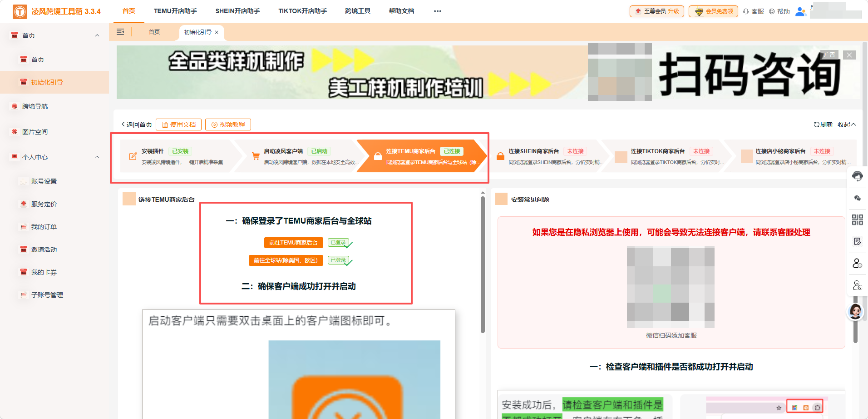Viewport: 868px width, 419px height.
Task: Click the 前往TEMU商家后台 button
Action: tap(293, 242)
